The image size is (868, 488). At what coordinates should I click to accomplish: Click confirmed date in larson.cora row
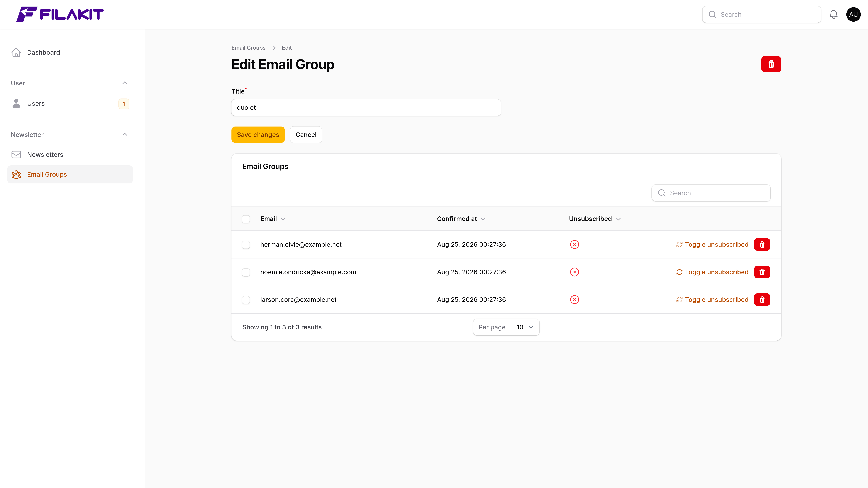471,300
